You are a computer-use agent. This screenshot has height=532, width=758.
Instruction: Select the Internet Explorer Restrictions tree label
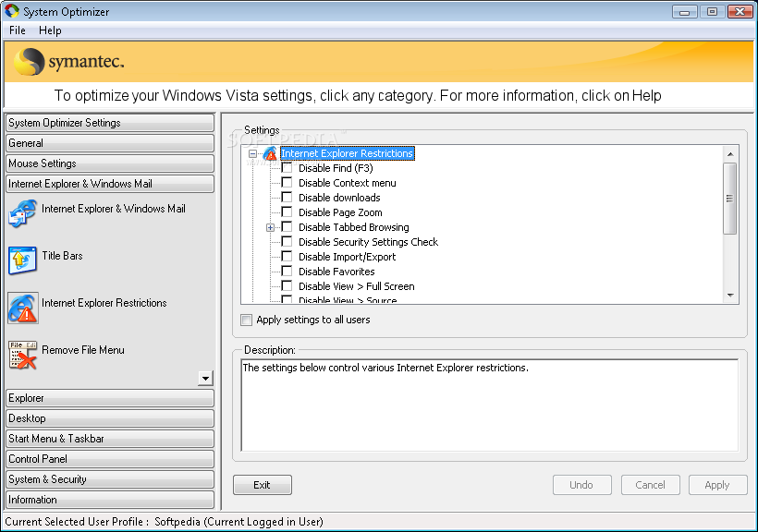pyautogui.click(x=347, y=153)
